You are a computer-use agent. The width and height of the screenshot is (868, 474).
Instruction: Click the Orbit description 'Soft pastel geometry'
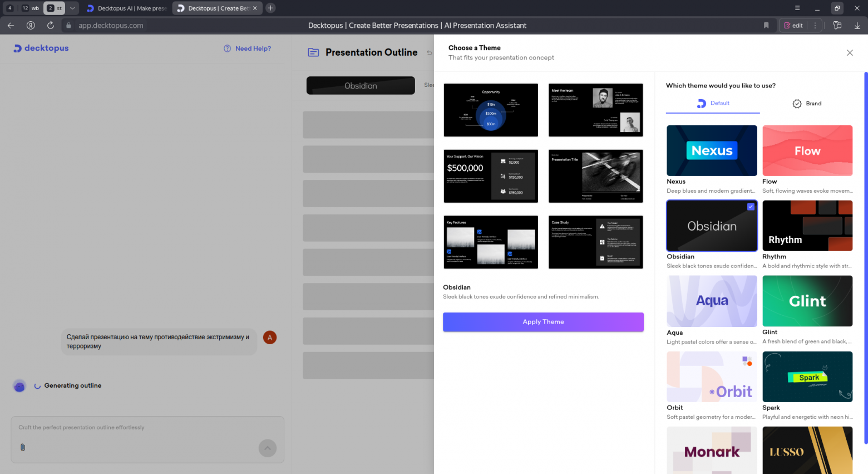[711, 417]
